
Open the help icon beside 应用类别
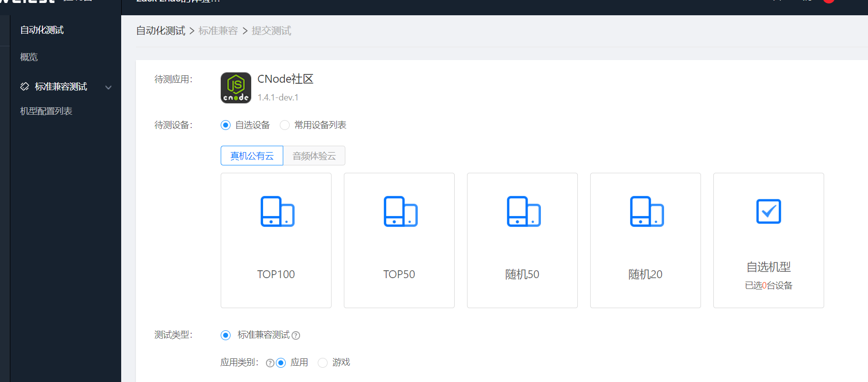point(270,363)
